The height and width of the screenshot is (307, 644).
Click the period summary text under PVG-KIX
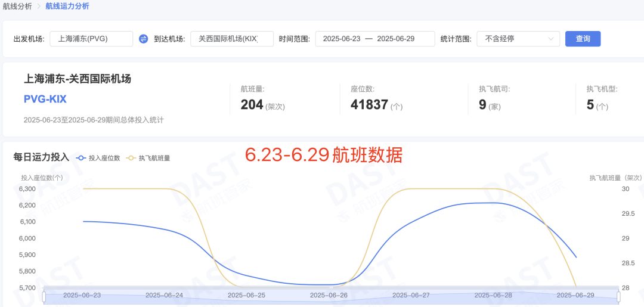coord(94,120)
